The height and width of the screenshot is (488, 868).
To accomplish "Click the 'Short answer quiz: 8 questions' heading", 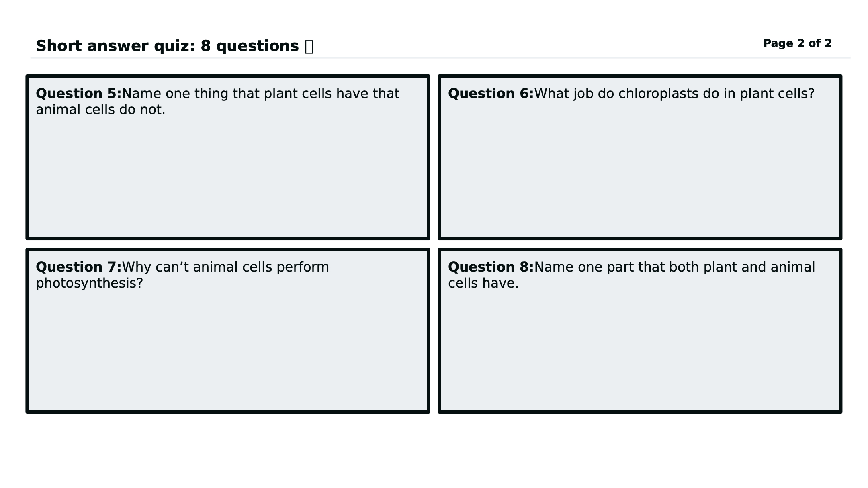I will 167,46.
